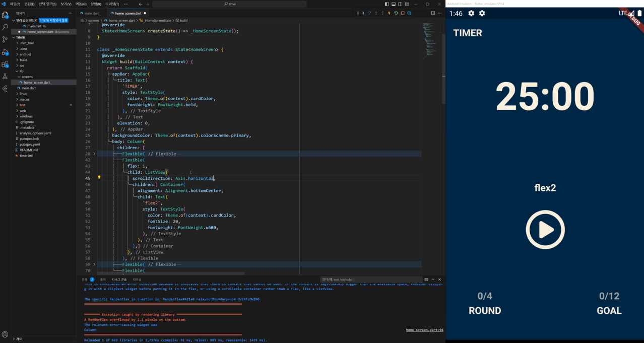
Task: Trigger Flutter Hot Reload lightning icon
Action: [389, 13]
